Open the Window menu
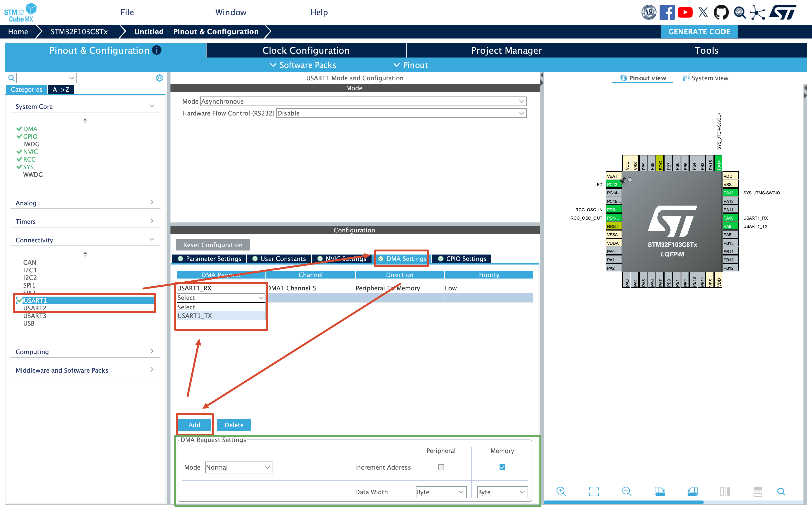Image resolution: width=812 pixels, height=510 pixels. click(231, 12)
